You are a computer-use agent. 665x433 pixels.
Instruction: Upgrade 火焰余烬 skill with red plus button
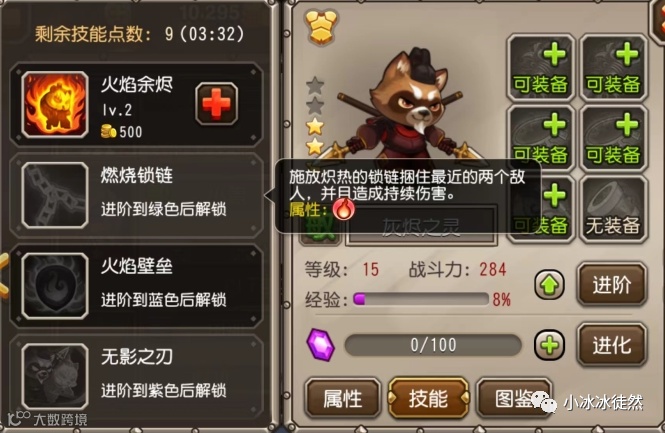216,103
